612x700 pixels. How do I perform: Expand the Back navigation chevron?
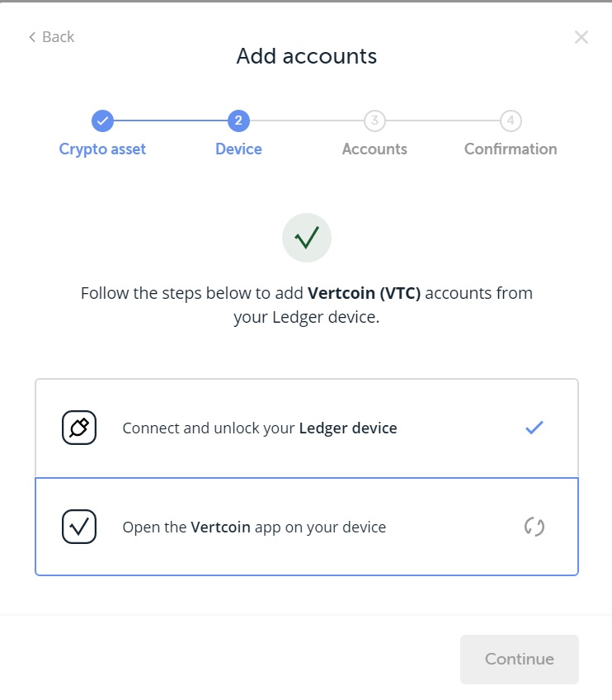coord(31,36)
